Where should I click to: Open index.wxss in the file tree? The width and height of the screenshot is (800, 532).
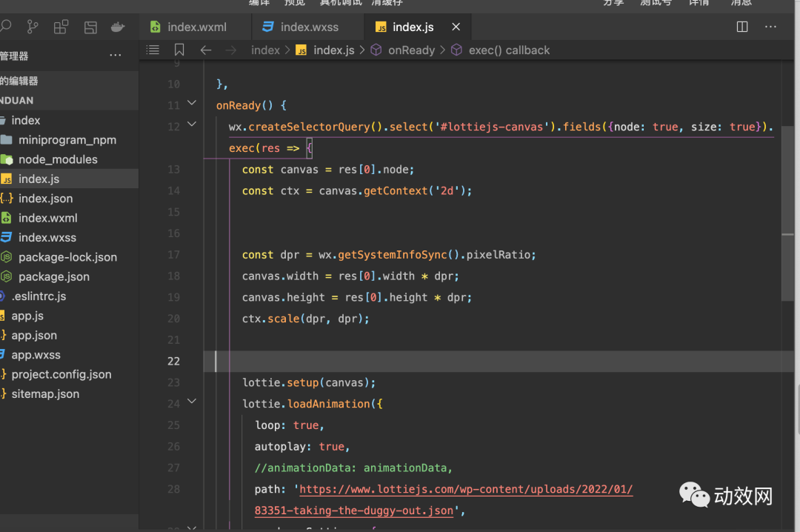[x=69, y=237]
